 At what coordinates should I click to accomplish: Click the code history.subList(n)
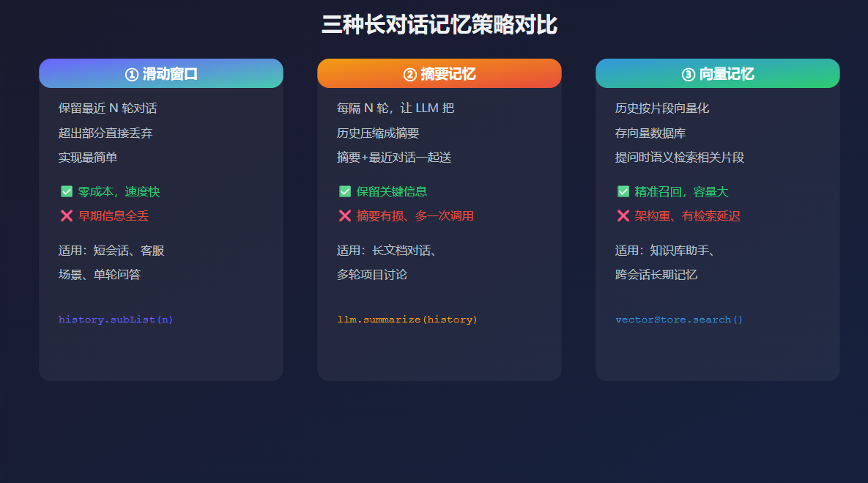(x=116, y=320)
